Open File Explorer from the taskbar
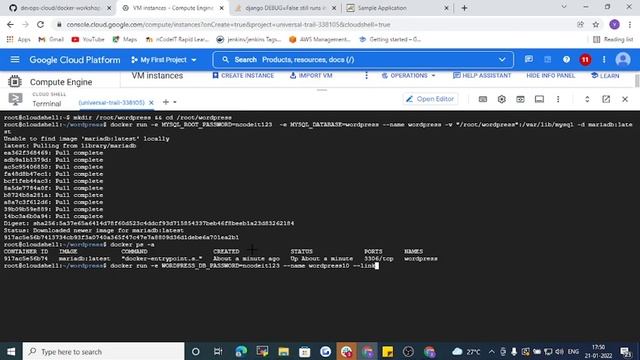This screenshot has height=360, width=640. 283,351
